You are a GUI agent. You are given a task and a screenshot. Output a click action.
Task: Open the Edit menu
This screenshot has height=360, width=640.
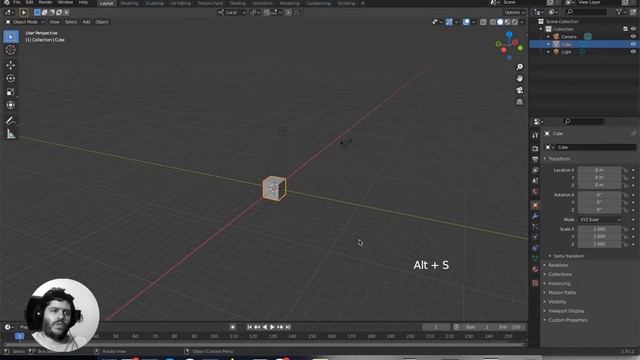(29, 2)
